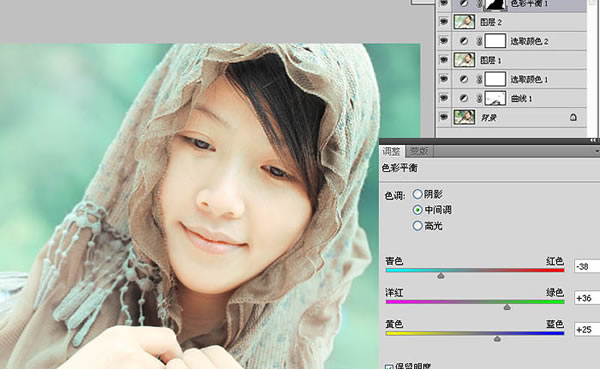Select the 曲线 1 layer mask thumbnail
This screenshot has width=600, height=369.
[495, 98]
